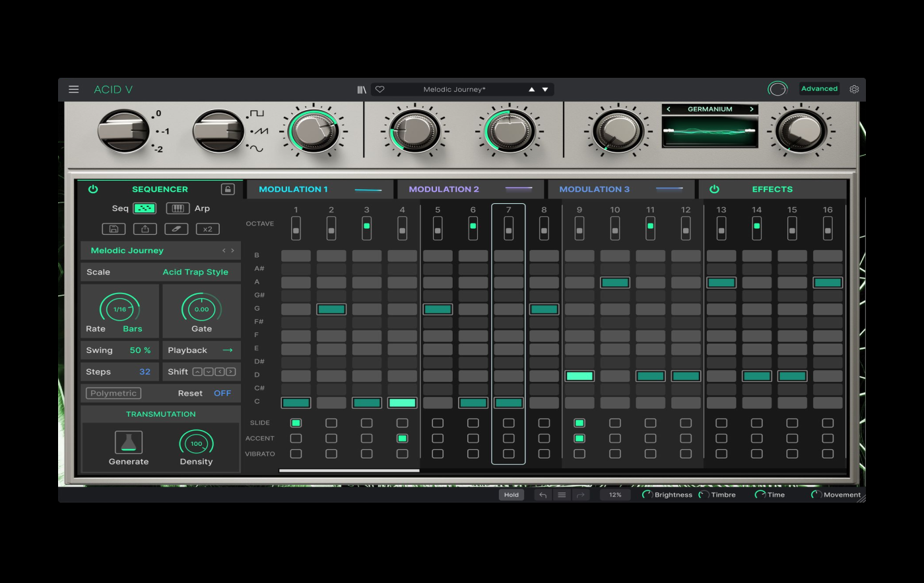Select Arp mode keyboard icon

[178, 208]
